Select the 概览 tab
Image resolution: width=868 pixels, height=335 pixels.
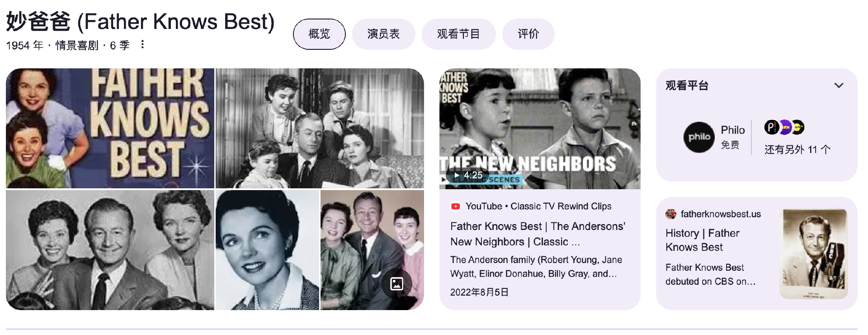click(x=319, y=34)
